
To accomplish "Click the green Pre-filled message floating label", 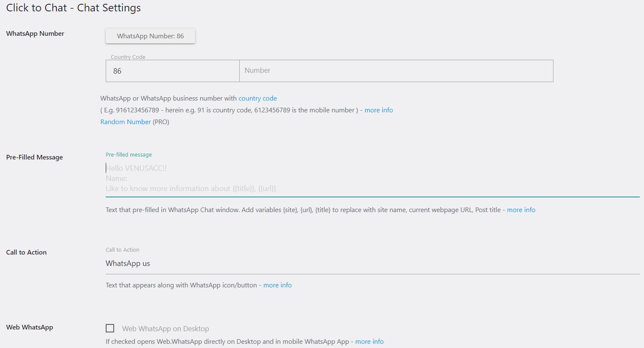I will point(128,155).
